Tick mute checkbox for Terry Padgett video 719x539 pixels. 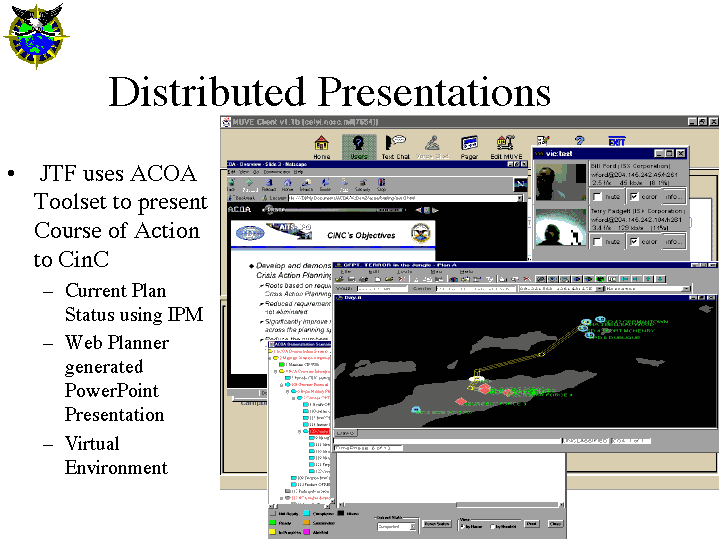click(597, 241)
